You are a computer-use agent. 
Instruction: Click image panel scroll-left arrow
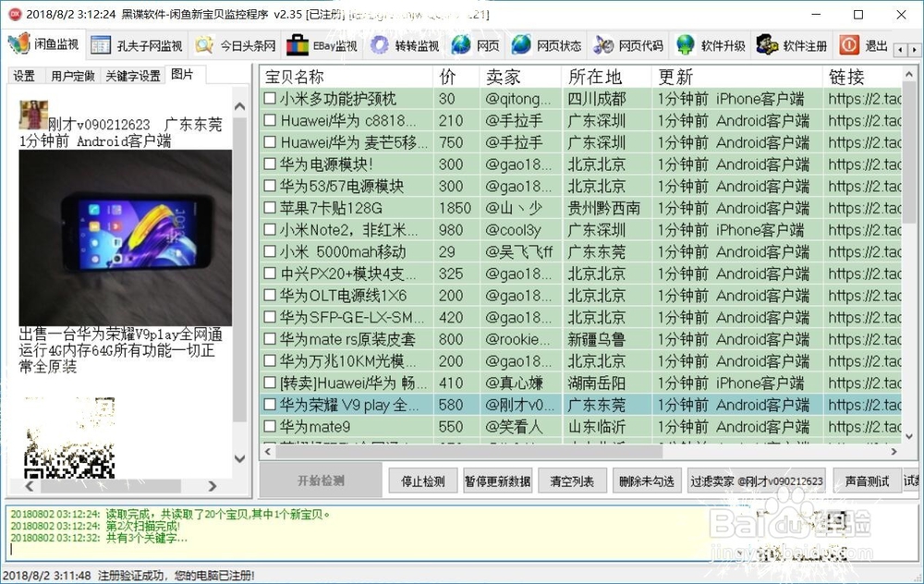[x=30, y=486]
